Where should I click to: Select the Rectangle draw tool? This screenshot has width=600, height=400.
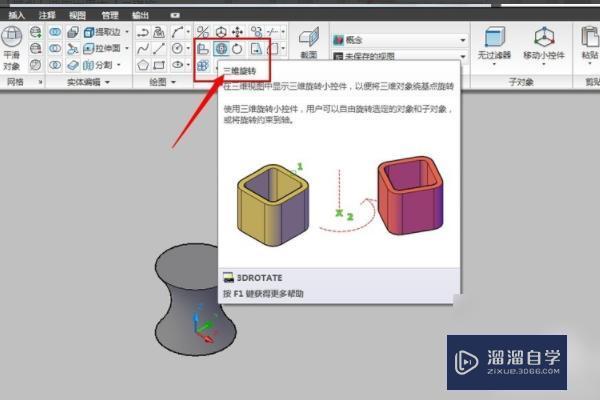pyautogui.click(x=159, y=65)
